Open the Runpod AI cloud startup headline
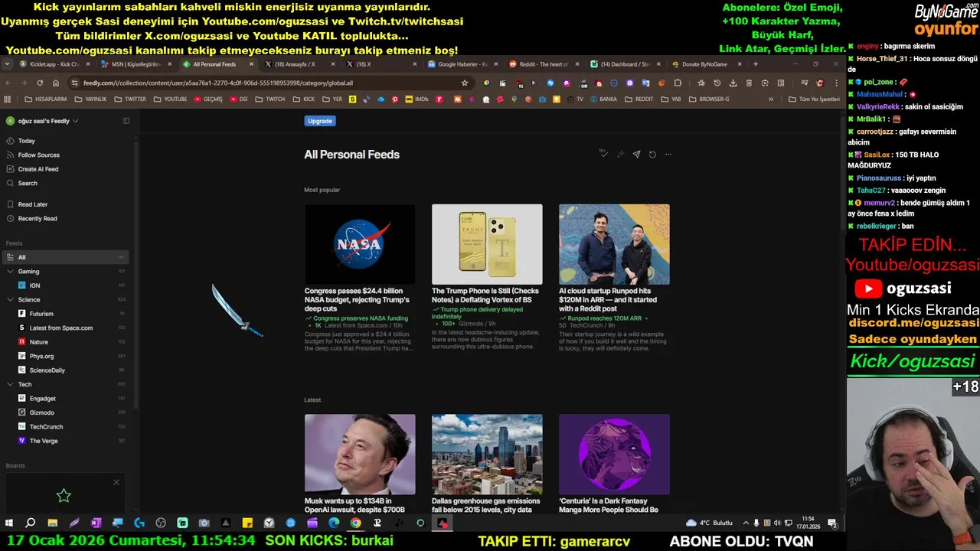980x551 pixels. (608, 300)
